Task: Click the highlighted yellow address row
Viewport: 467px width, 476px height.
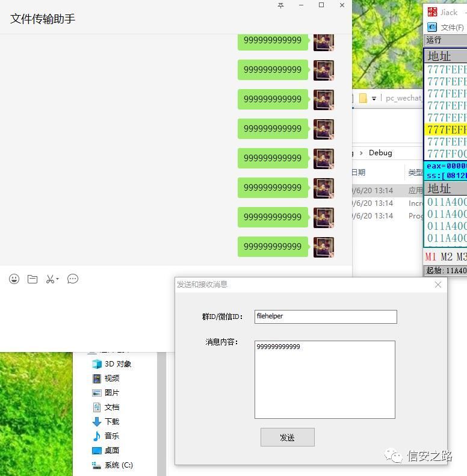Action: (x=445, y=129)
